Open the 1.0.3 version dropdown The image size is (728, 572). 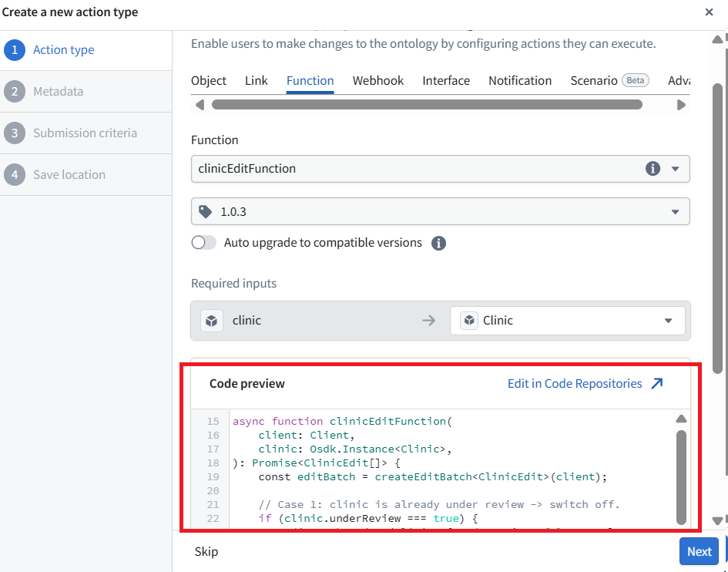pyautogui.click(x=440, y=212)
